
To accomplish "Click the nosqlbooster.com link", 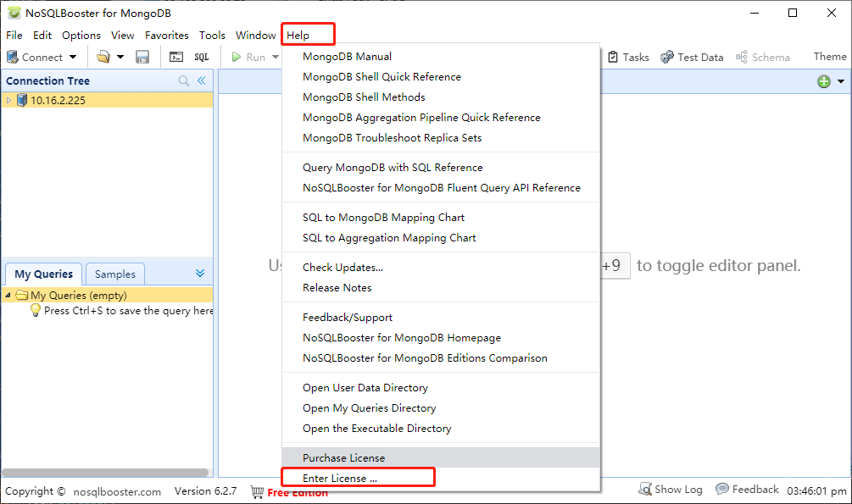I will (x=117, y=491).
